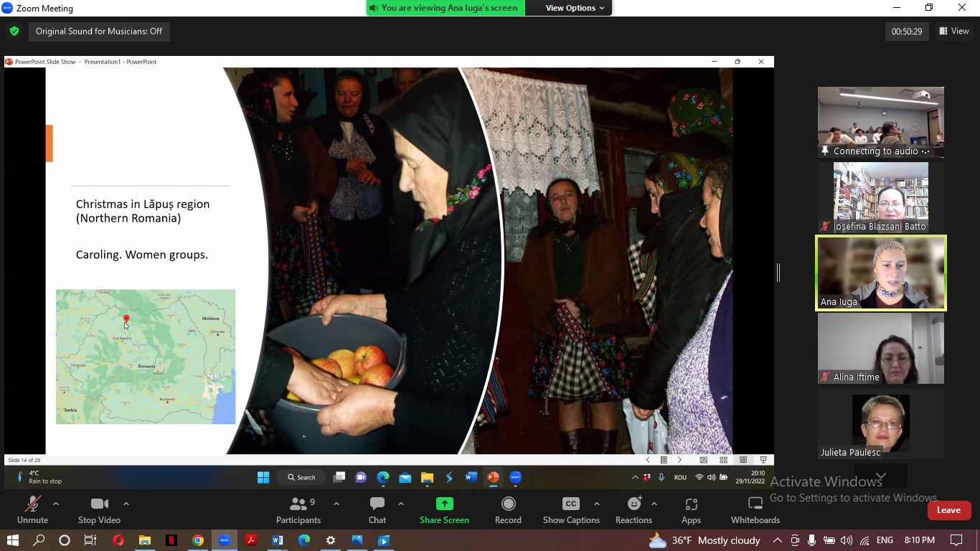Screen dimensions: 980x551
Task: Open the notification center icon
Action: point(956,540)
